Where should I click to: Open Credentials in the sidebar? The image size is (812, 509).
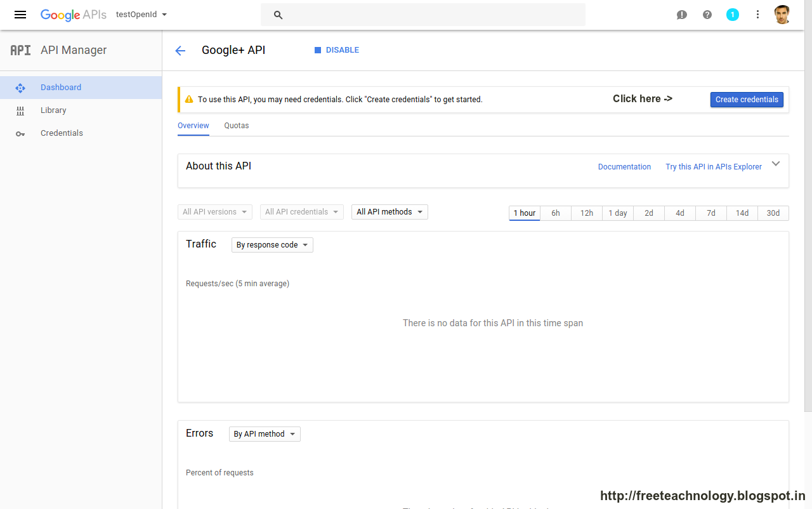[x=81, y=133]
